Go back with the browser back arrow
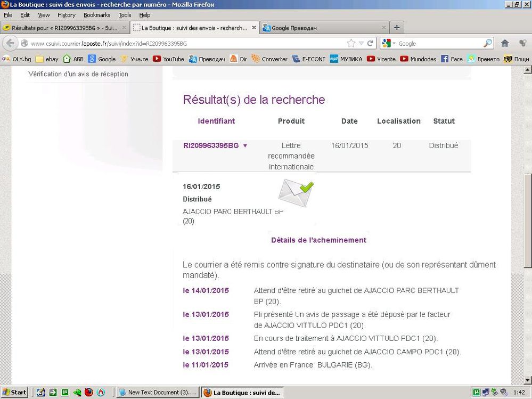 [x=11, y=44]
